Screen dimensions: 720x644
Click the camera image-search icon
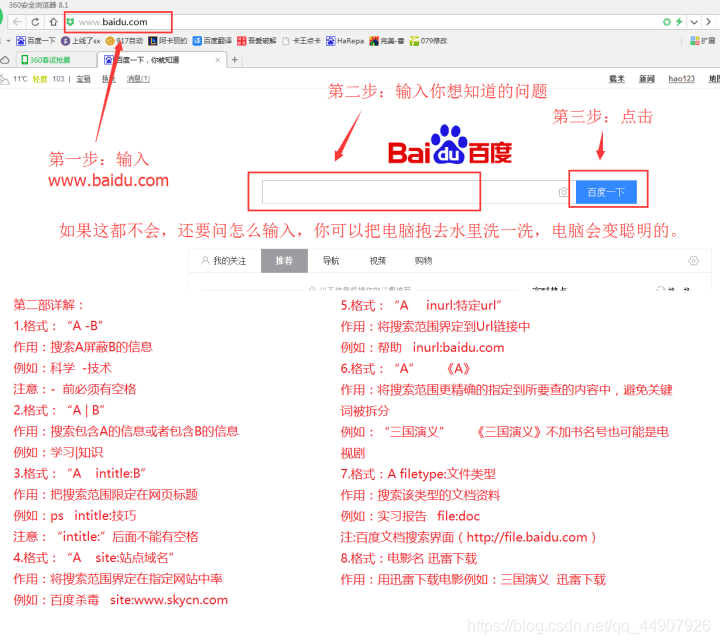point(564,192)
